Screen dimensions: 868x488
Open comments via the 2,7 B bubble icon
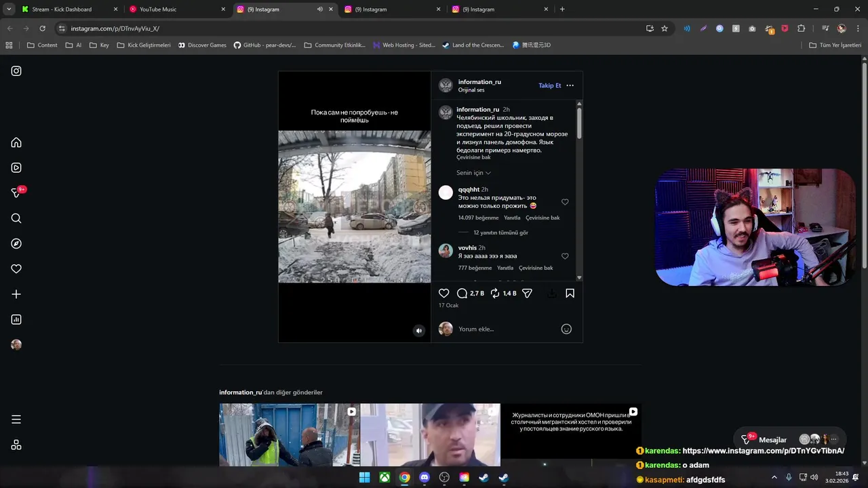[x=462, y=293]
